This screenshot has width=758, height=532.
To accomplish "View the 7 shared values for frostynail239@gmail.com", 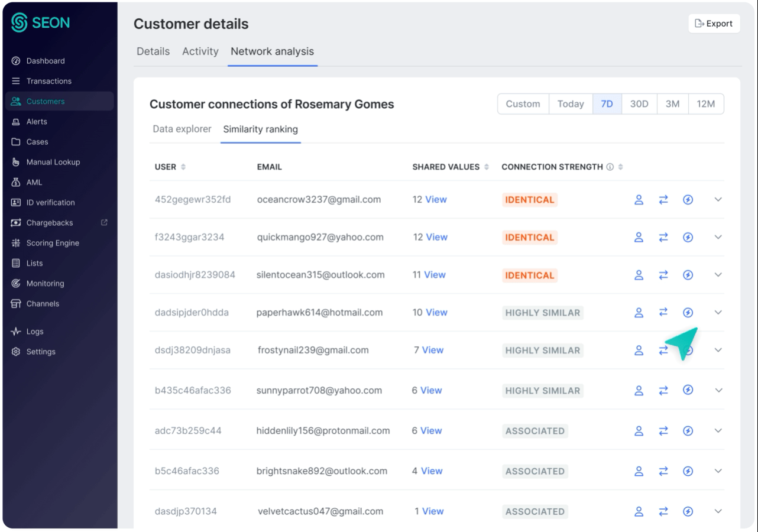I will 432,351.
